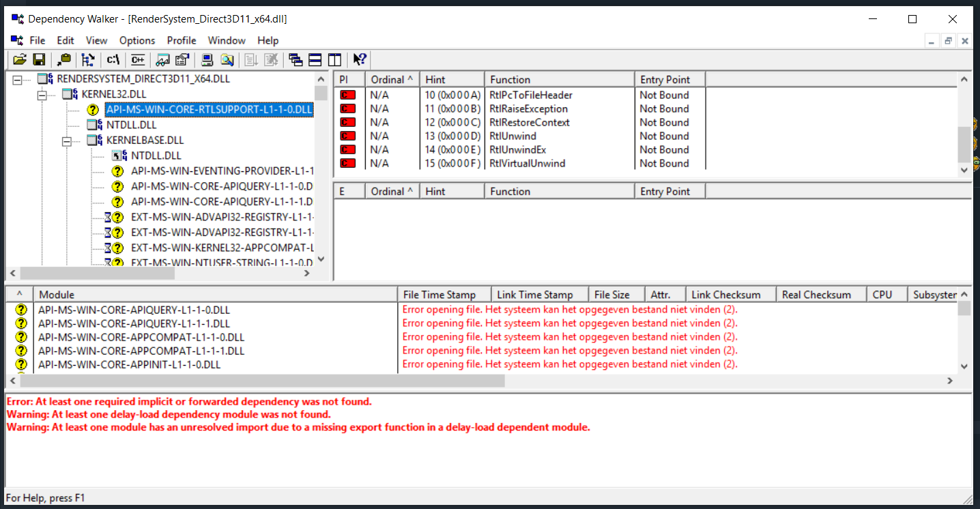980x509 pixels.
Task: Open the Options menu
Action: coord(137,40)
